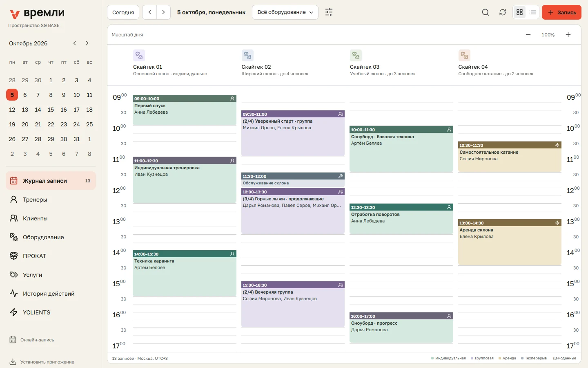The width and height of the screenshot is (588, 368).
Task: Open the Самостоятельное катание booking
Action: pos(510,157)
